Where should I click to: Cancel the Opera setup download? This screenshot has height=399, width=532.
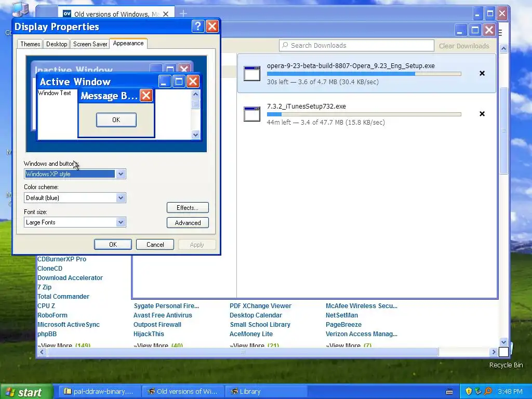[x=482, y=73]
